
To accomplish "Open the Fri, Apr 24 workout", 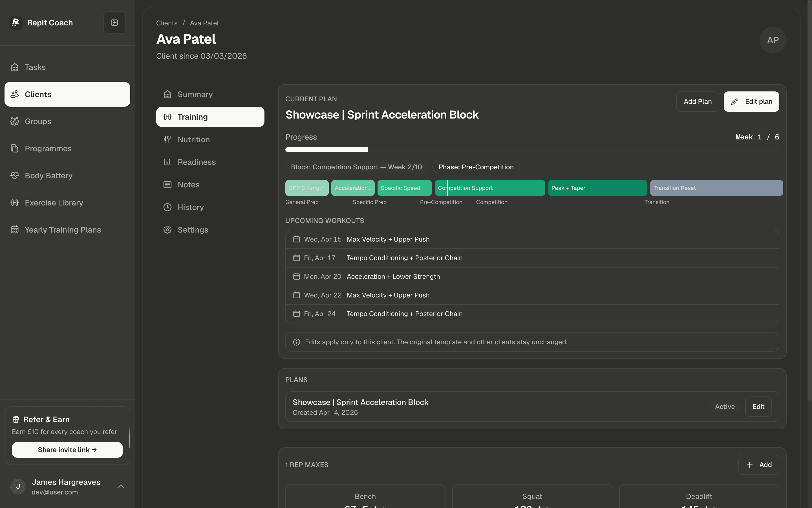I will 532,314.
